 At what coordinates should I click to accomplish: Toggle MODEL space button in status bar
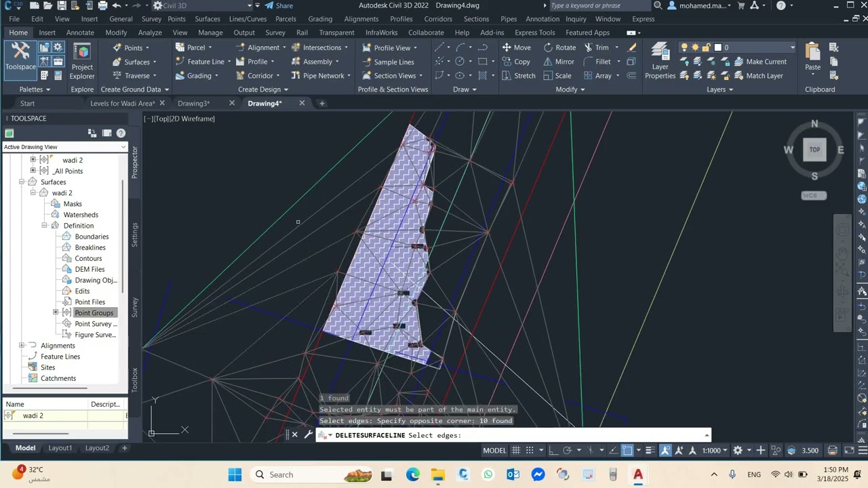coord(494,451)
